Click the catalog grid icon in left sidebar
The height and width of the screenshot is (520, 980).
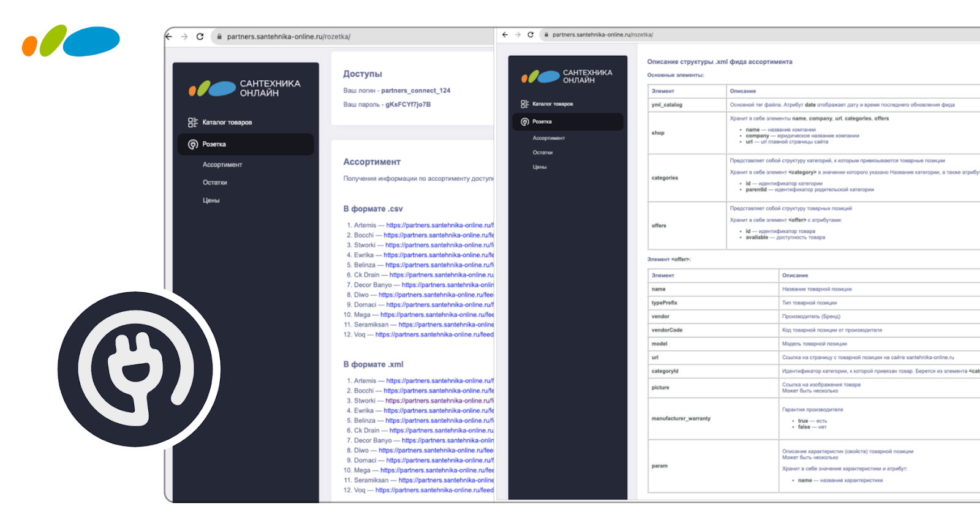pyautogui.click(x=193, y=122)
